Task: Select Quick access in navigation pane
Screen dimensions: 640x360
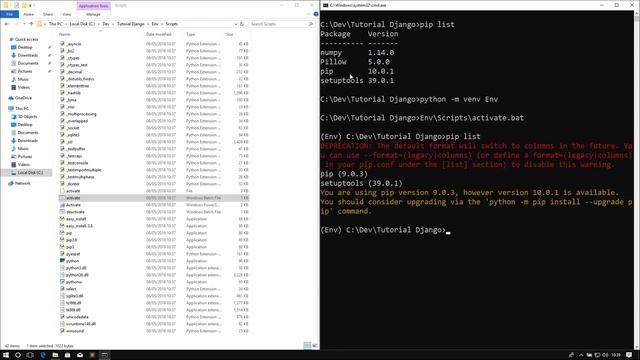Action: point(26,39)
